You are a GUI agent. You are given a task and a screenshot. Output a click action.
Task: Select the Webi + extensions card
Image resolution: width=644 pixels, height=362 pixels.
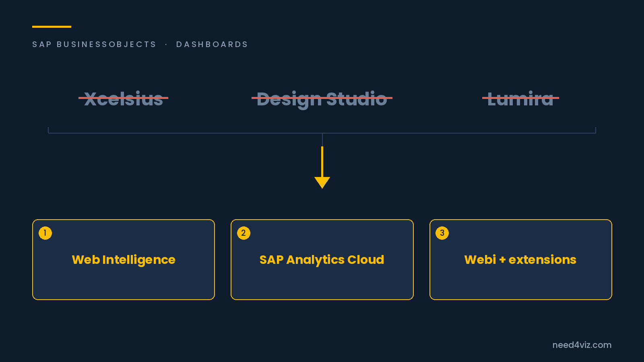[x=521, y=259]
